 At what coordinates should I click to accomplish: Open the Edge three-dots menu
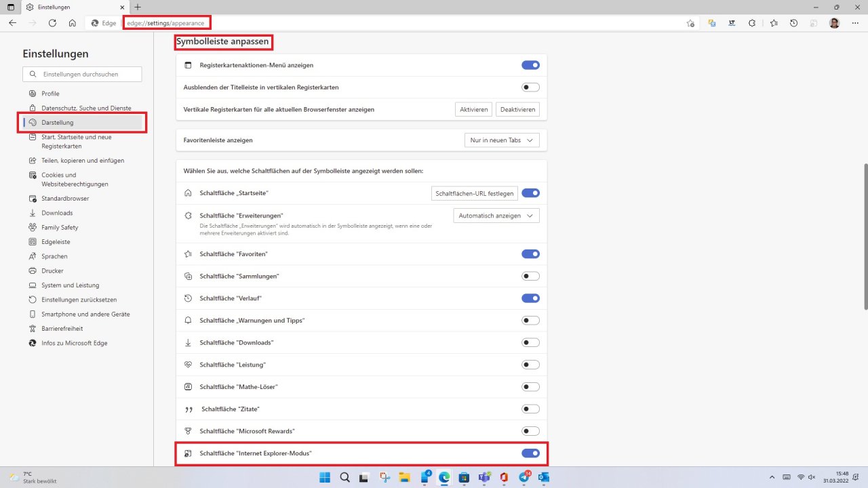click(x=855, y=22)
